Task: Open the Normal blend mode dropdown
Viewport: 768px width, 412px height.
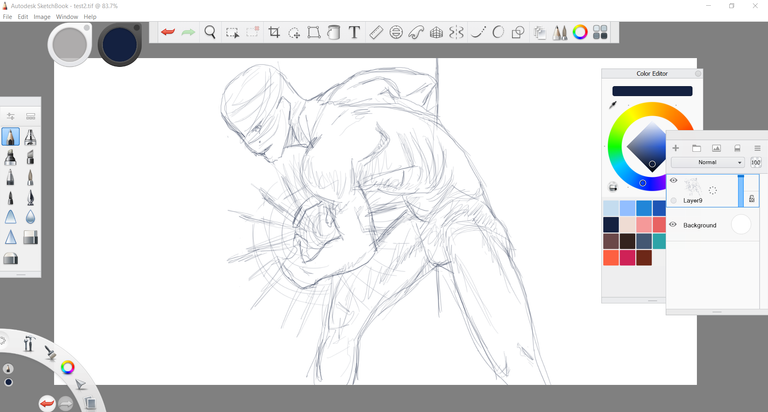Action: pyautogui.click(x=708, y=162)
